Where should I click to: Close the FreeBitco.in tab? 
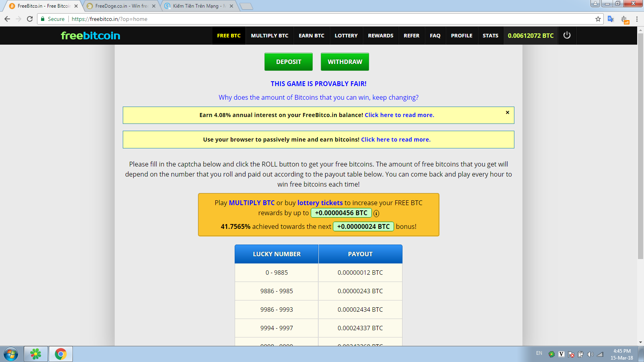pyautogui.click(x=76, y=6)
